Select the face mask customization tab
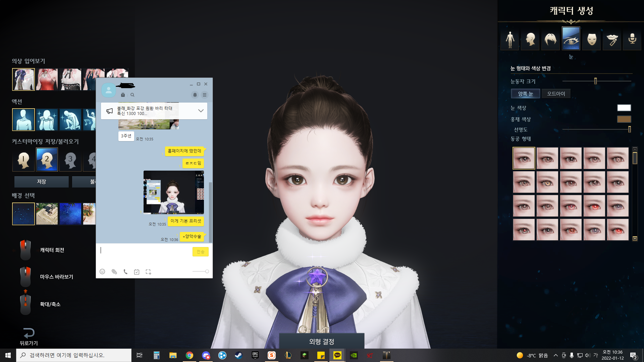 (592, 39)
